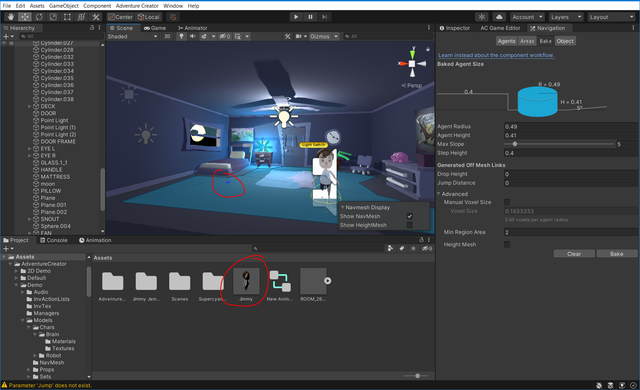The height and width of the screenshot is (390, 640).
Task: Click the Step Height field
Action: coord(571,153)
